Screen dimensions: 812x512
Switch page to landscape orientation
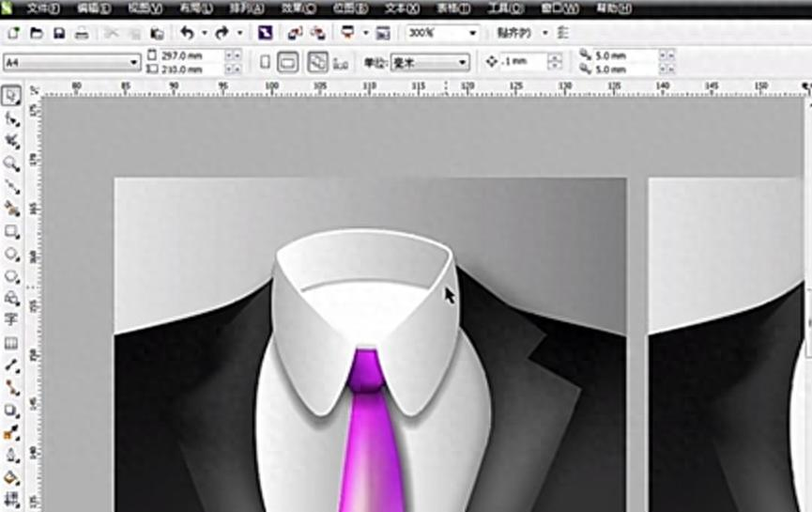click(289, 62)
